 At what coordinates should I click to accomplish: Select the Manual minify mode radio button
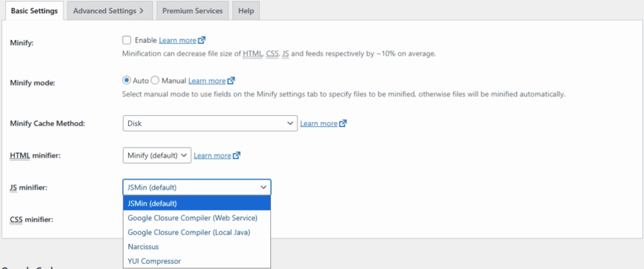coord(155,80)
